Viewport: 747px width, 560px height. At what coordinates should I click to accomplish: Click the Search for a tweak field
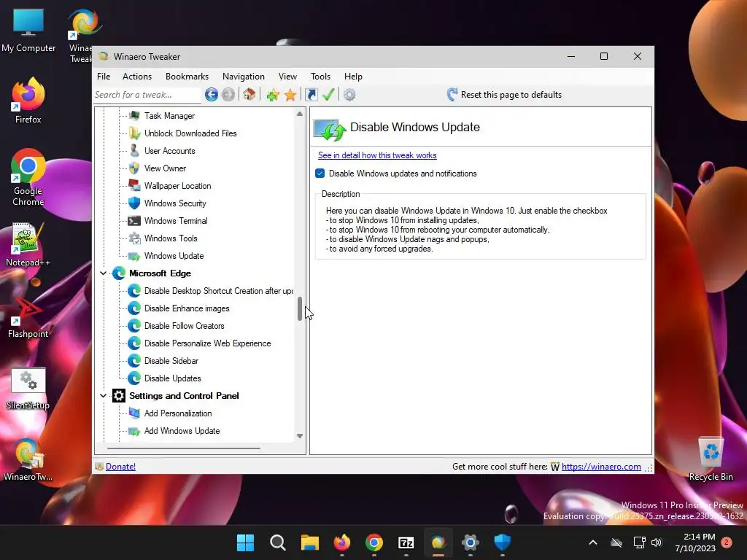[x=147, y=95]
